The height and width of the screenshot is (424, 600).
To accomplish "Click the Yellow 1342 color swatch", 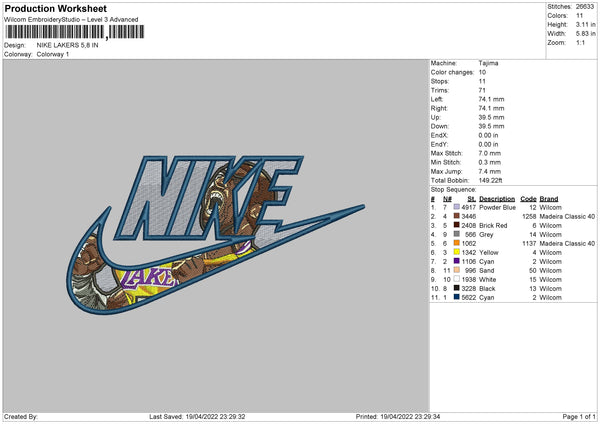I will (457, 252).
